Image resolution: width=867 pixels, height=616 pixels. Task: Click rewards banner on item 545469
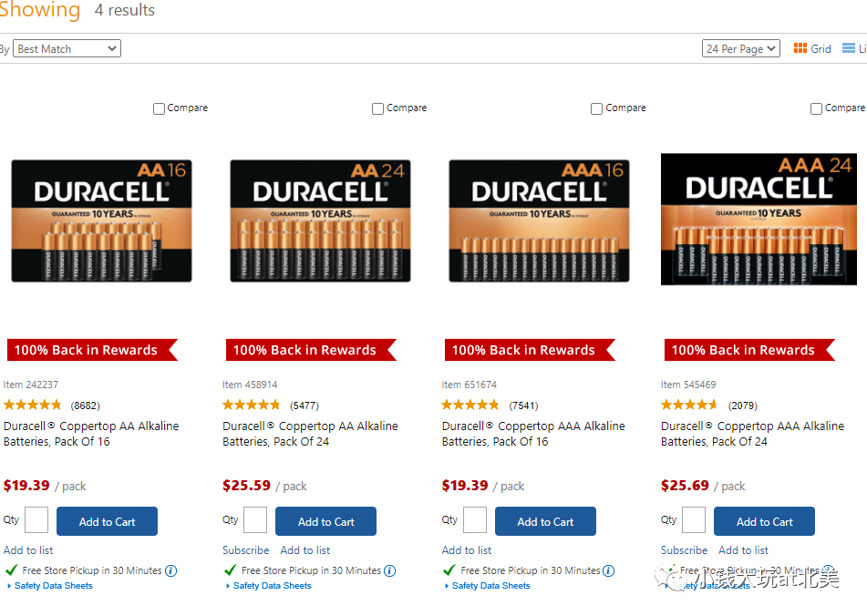point(749,350)
